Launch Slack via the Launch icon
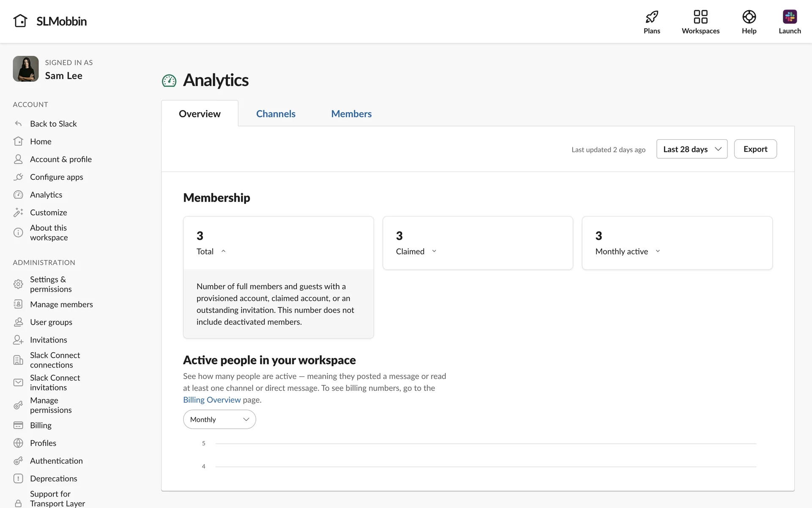 tap(789, 17)
